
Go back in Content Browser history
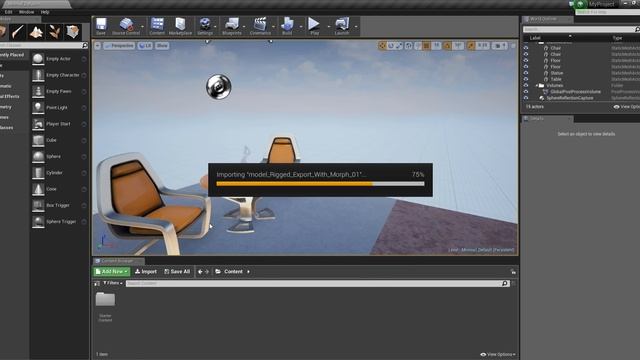pos(200,272)
